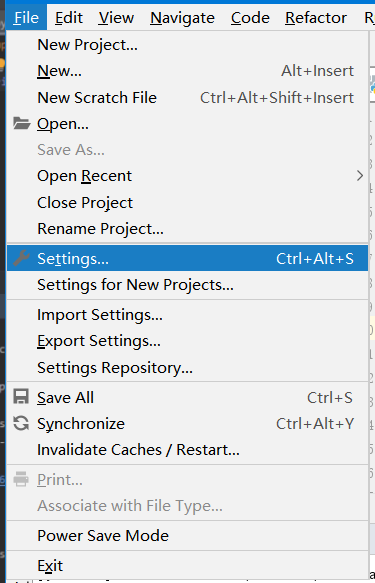
Task: Open the Code menu
Action: (250, 17)
